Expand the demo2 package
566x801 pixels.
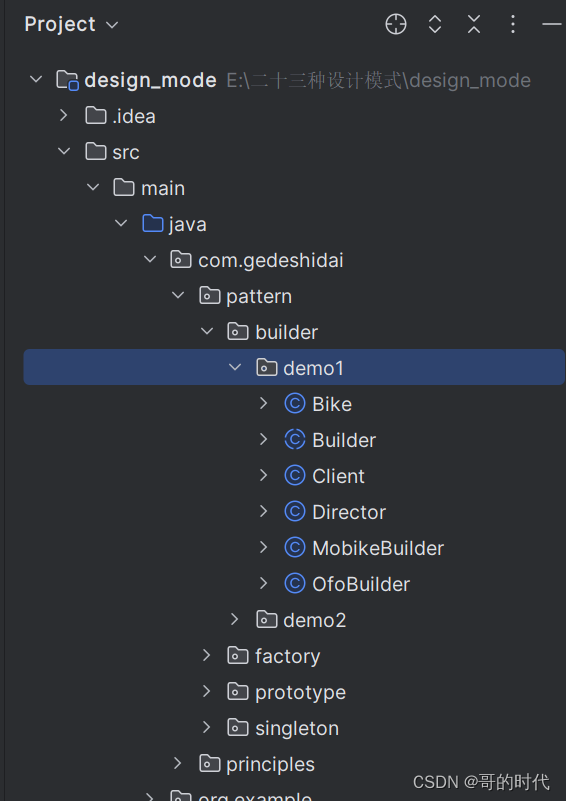click(234, 620)
